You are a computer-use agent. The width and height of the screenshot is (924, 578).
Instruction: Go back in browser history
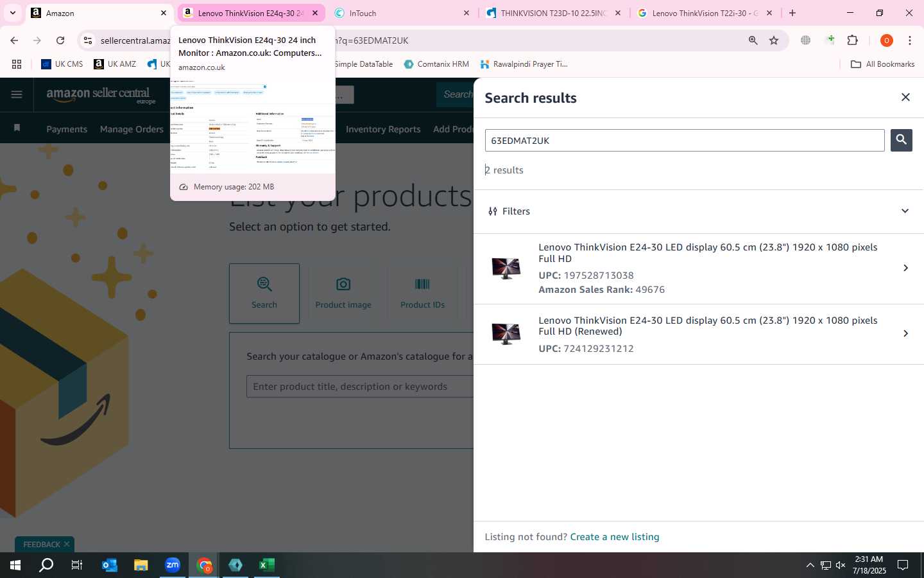coord(14,40)
